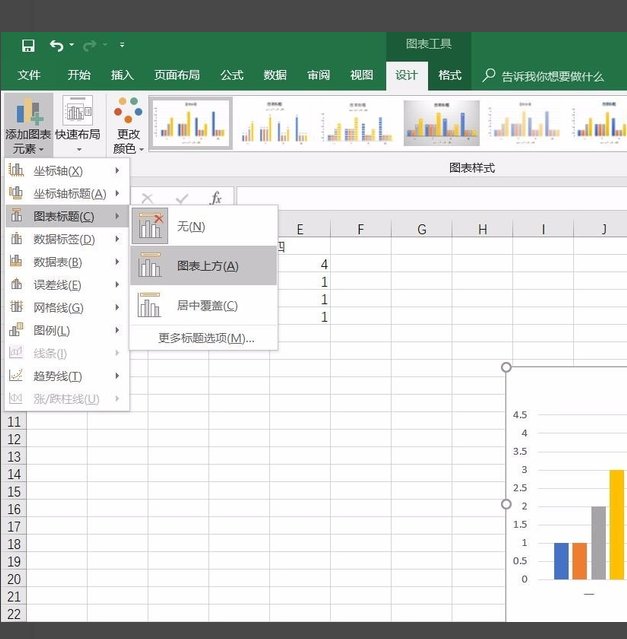Click the 趋势线 menu icon
This screenshot has height=639, width=627.
tap(16, 375)
